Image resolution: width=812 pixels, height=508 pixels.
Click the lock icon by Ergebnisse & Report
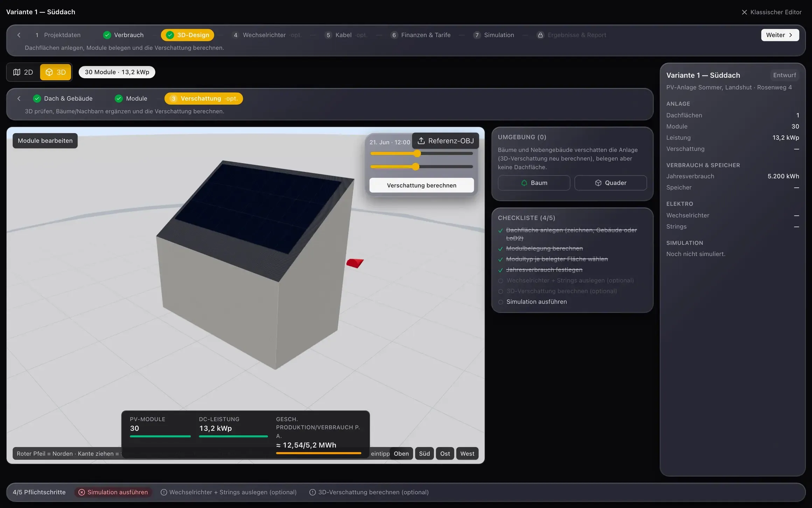pyautogui.click(x=540, y=35)
